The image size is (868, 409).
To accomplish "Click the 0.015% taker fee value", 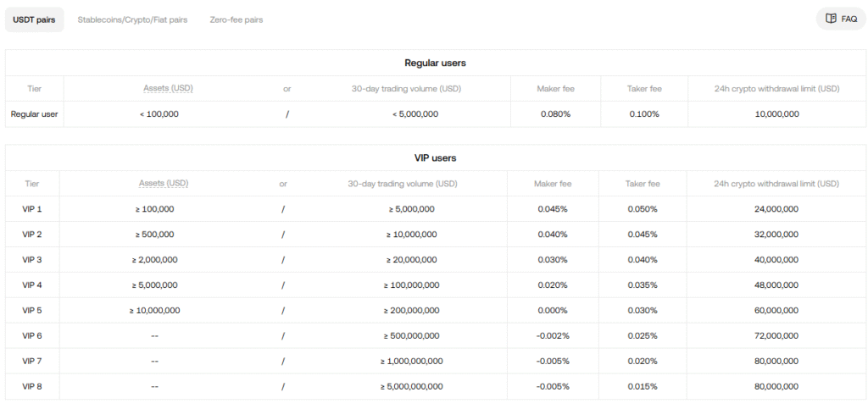I will [642, 387].
